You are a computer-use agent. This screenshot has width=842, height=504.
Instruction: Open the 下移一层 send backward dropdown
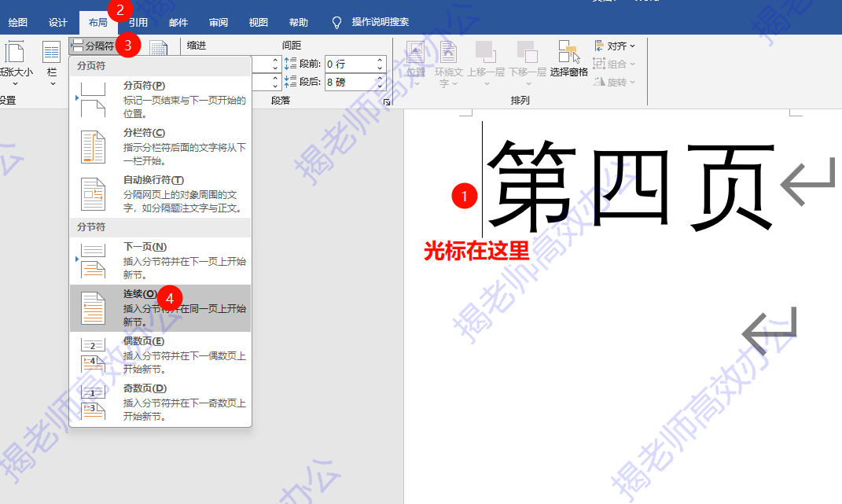click(x=528, y=64)
